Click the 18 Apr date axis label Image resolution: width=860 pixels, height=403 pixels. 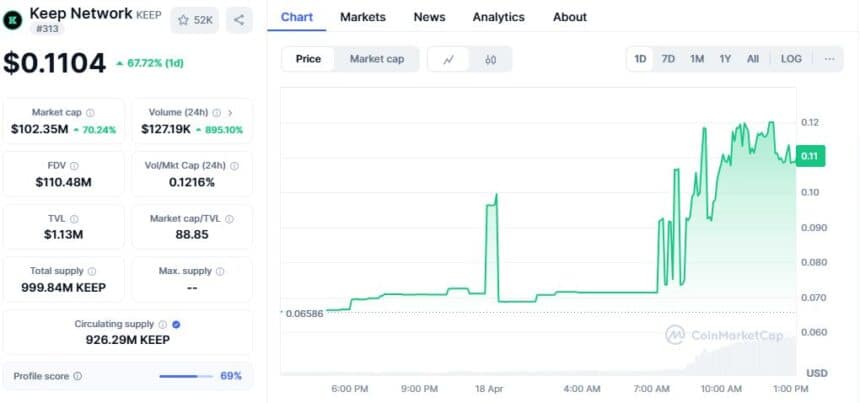[489, 389]
